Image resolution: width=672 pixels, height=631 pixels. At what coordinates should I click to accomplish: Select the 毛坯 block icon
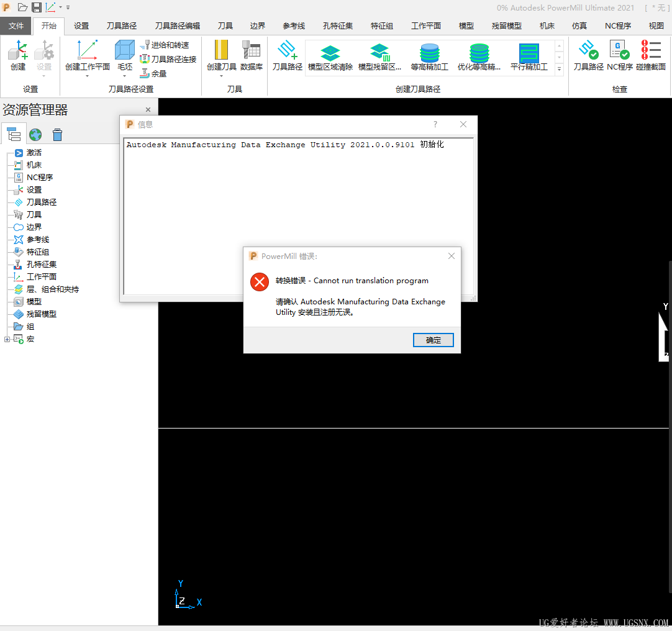click(x=125, y=55)
